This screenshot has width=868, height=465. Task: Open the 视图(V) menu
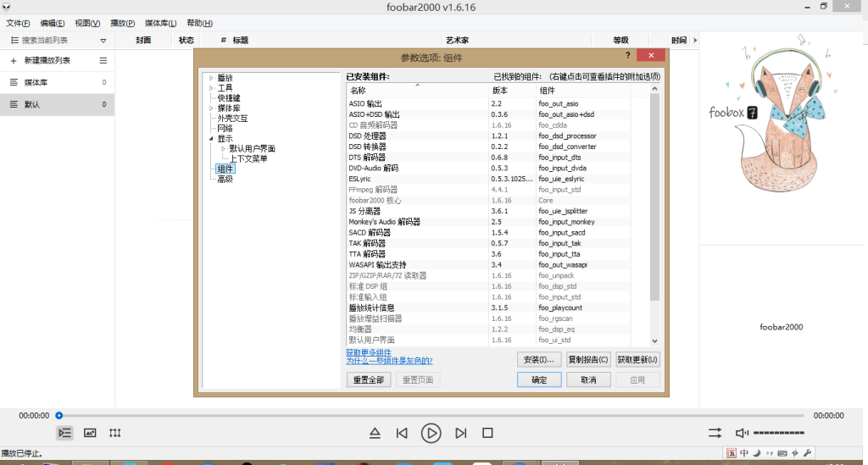[87, 23]
